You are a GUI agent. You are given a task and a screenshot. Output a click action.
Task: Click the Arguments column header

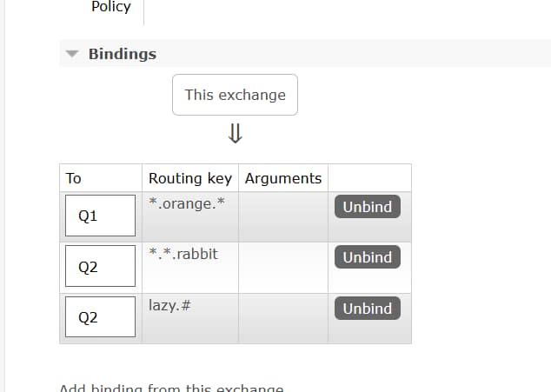pyautogui.click(x=283, y=178)
